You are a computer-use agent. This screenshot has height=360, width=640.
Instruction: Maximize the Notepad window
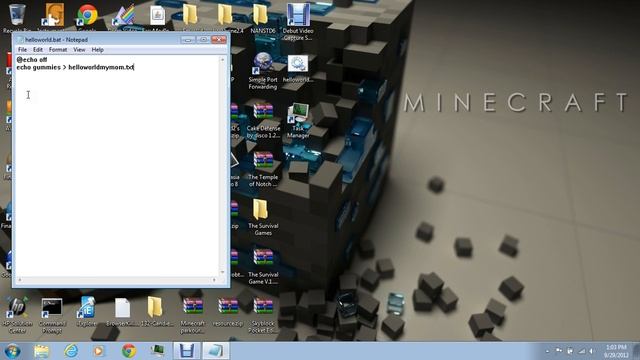203,40
